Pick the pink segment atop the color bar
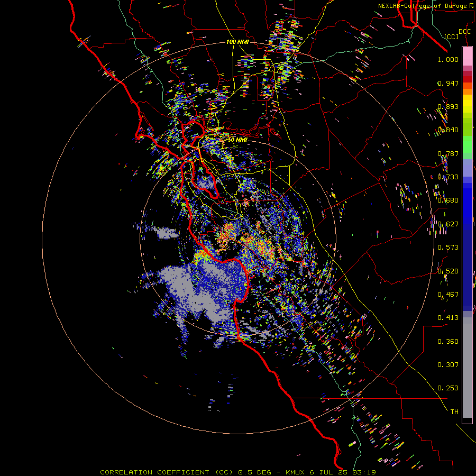This screenshot has height=476, width=476. pyautogui.click(x=467, y=56)
